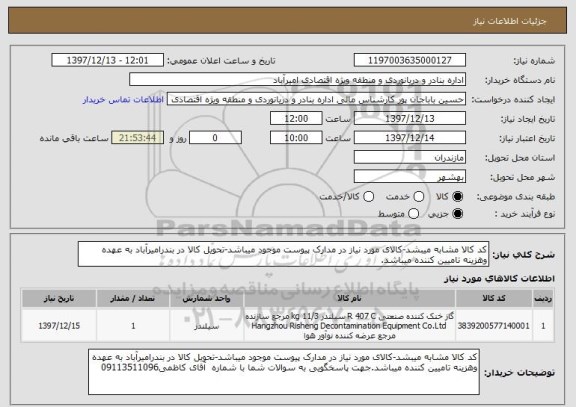Click the need date cell 1397/12/15
Viewport: 576px width, 407px height.
pos(59,326)
